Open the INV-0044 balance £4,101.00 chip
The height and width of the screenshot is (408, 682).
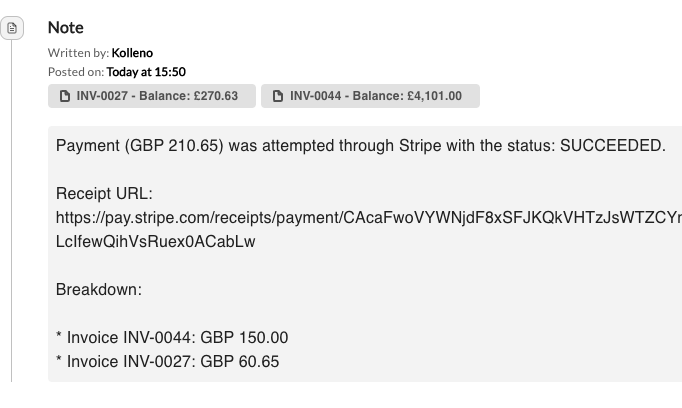tap(370, 96)
